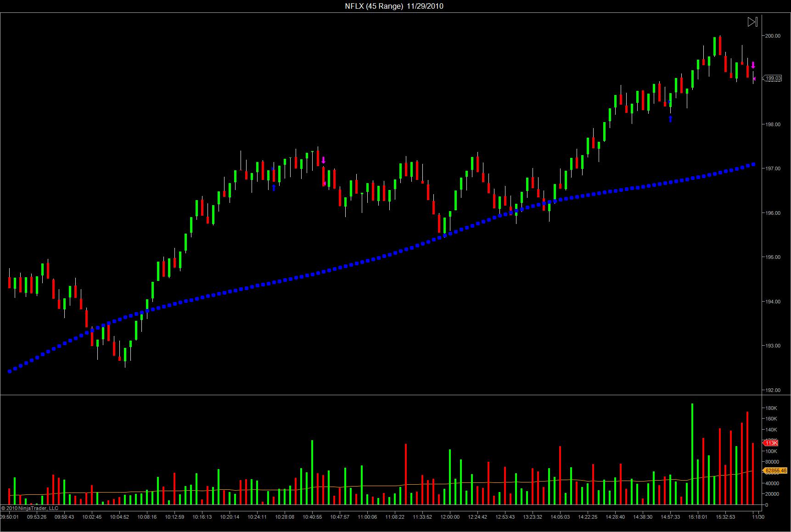Click the 09:53:26 time axis label
This screenshot has width=791, height=532.
click(37, 517)
